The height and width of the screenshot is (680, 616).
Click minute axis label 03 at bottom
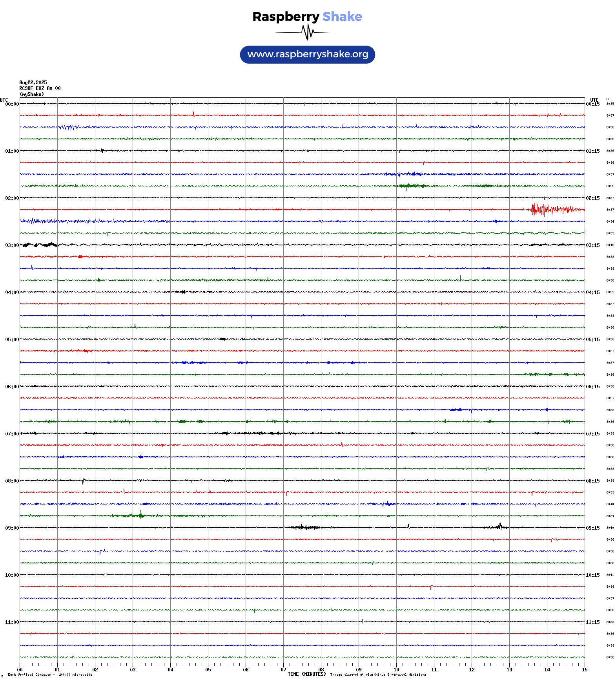click(133, 670)
